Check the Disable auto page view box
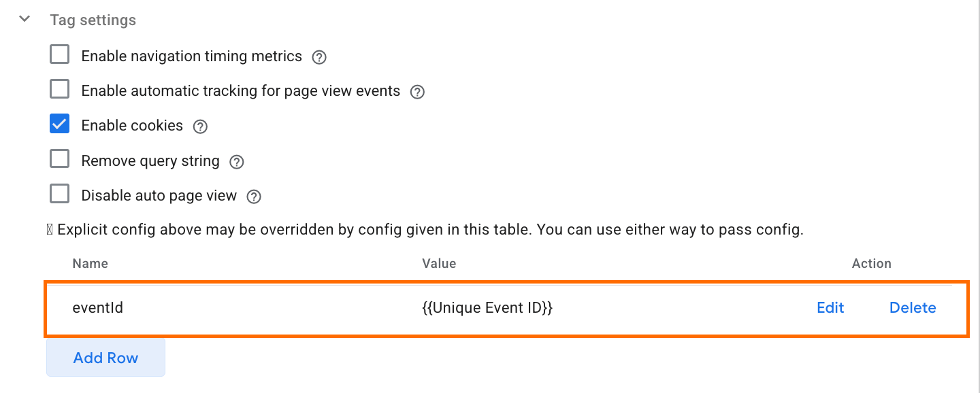Viewport: 980px width, 393px height. pyautogui.click(x=60, y=194)
